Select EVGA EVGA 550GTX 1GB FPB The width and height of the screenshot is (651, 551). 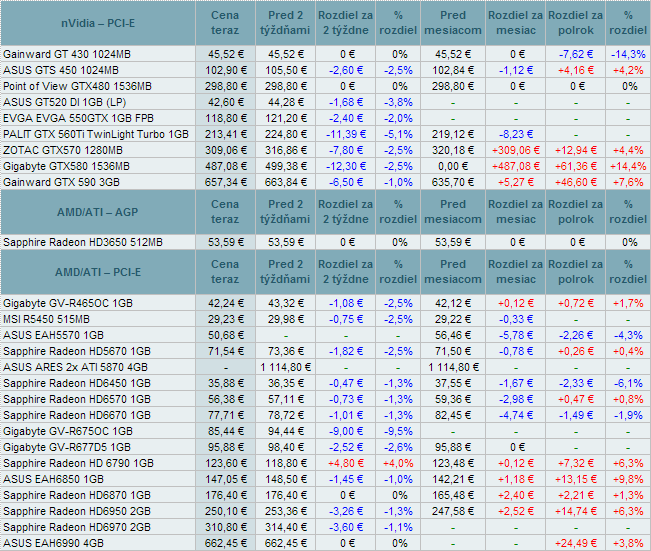(78, 118)
